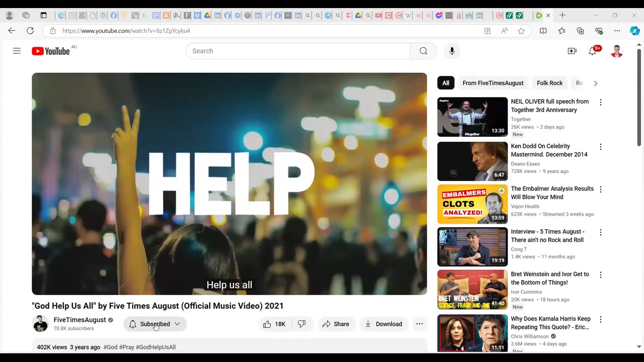
Task: Open options for Bret Weinstein video
Action: click(x=600, y=275)
